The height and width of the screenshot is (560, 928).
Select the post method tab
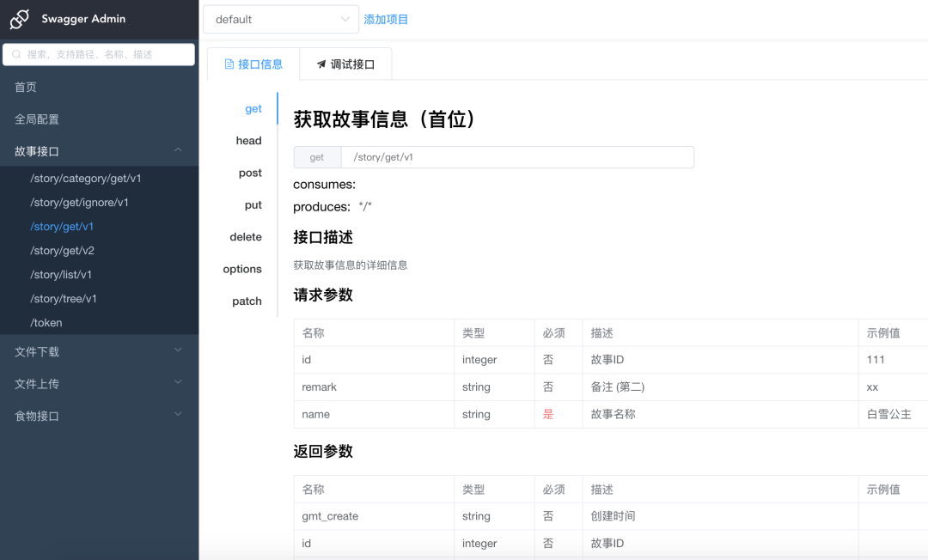(250, 173)
